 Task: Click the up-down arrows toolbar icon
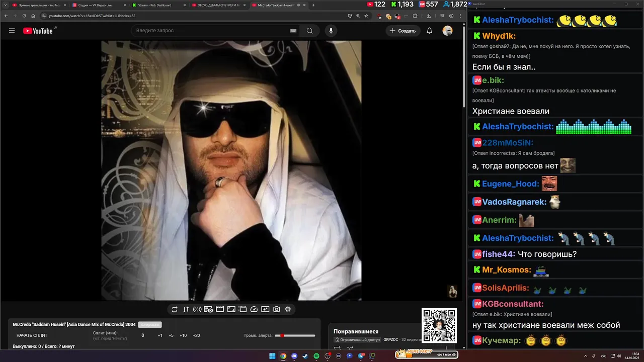pyautogui.click(x=186, y=309)
